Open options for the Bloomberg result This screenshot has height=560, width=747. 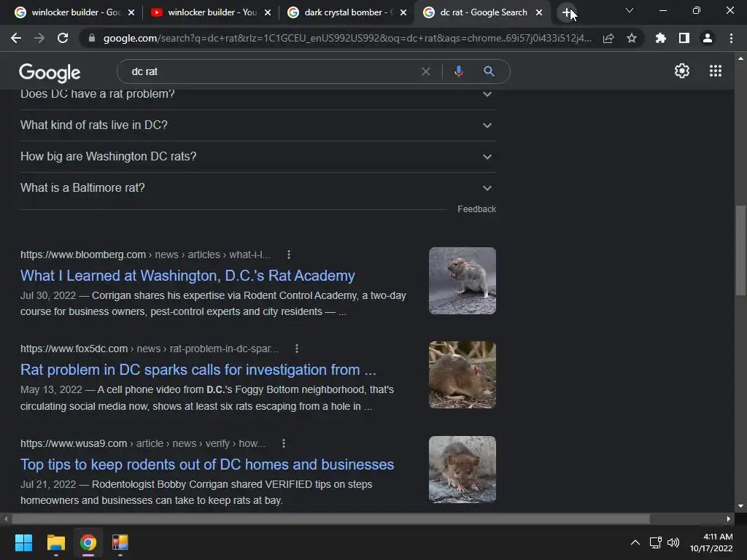pyautogui.click(x=289, y=254)
